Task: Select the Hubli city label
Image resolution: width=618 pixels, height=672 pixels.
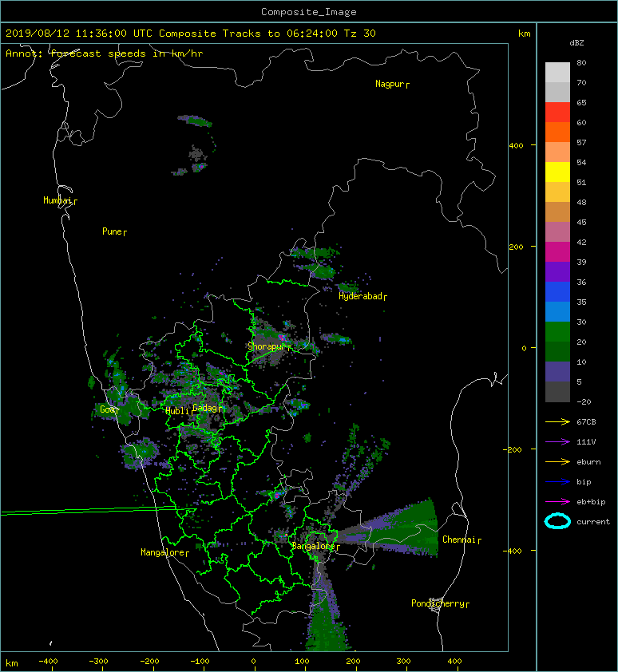Action: 177,411
